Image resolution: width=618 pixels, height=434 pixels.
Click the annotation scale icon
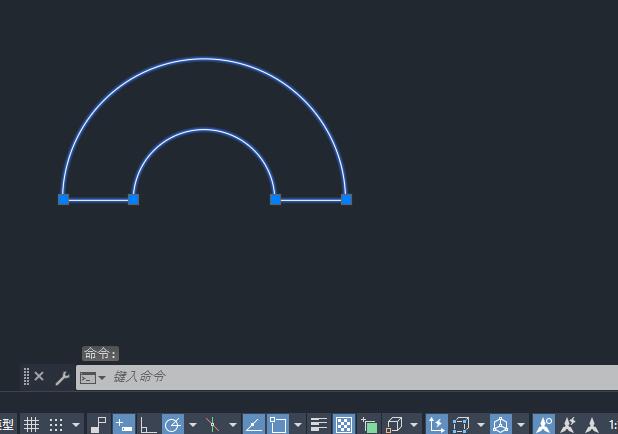592,425
